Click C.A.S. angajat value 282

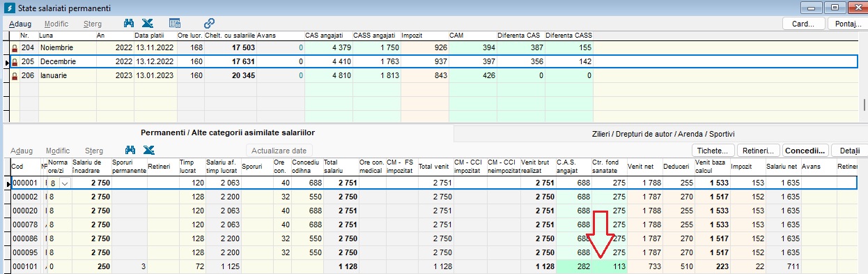tap(573, 266)
